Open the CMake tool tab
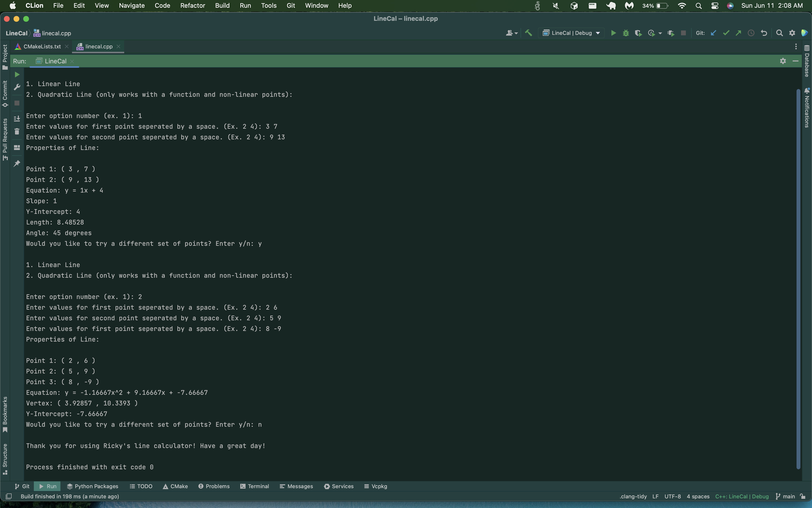The image size is (812, 508). tap(175, 486)
